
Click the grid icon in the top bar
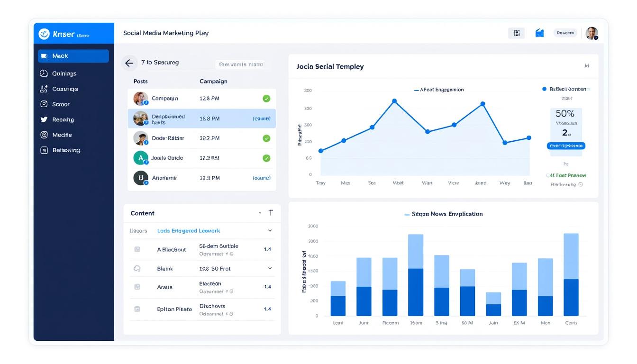(x=517, y=33)
